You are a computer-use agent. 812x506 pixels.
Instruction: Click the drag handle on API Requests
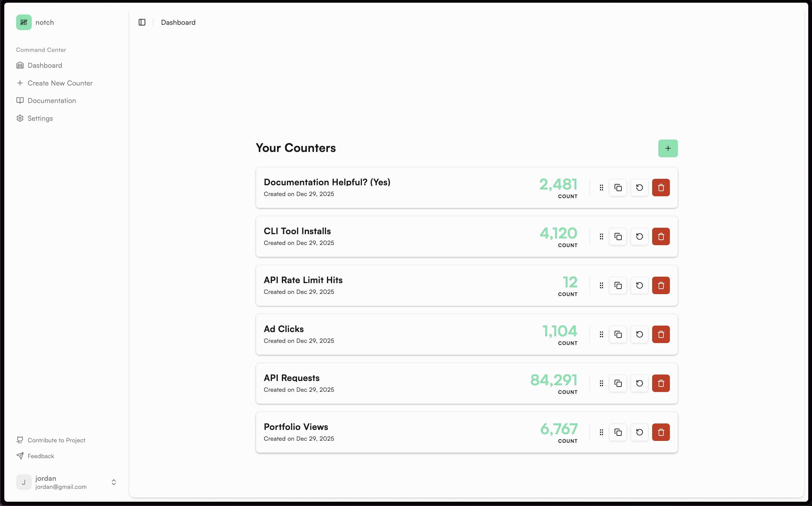[601, 383]
